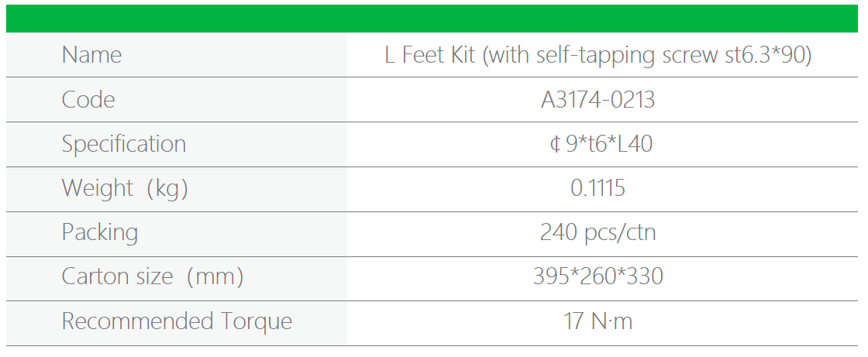
Task: Click the green header bar above the table
Action: [x=434, y=19]
